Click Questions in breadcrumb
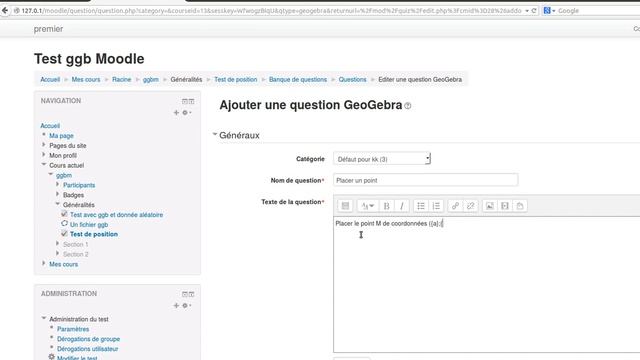This screenshot has width=640, height=360. point(352,80)
